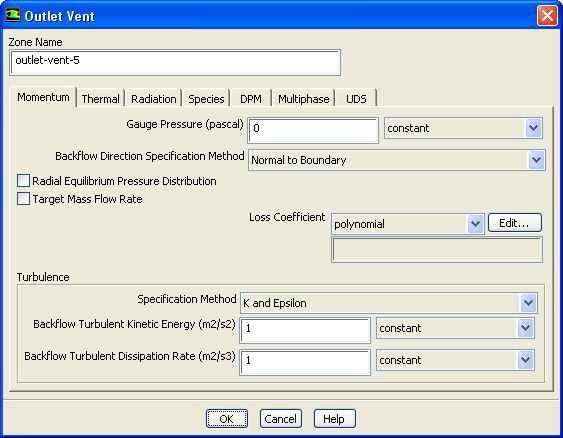Click the Zone Name input field
The image size is (563, 438).
(x=175, y=62)
